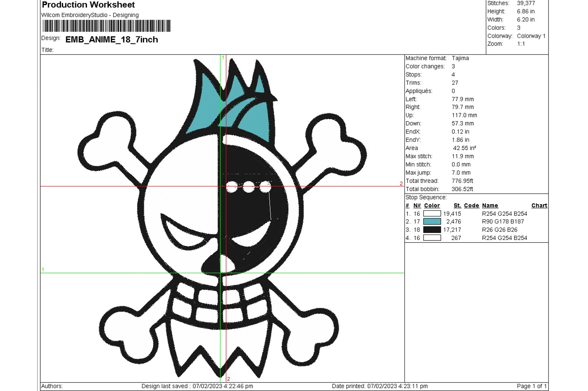Screen dimensions: 588x391
Task: Click the design name 'EMB_ANIME_18_7inch'
Action: 112,39
